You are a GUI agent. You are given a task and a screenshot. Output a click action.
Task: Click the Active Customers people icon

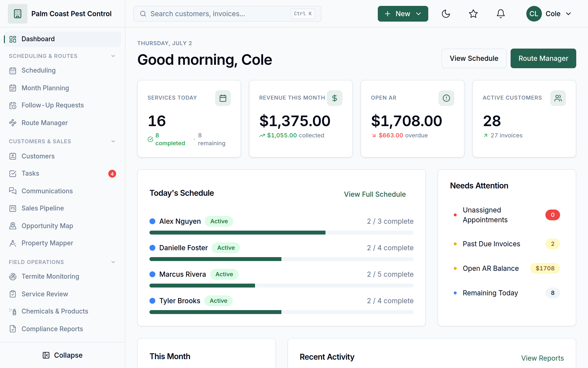click(x=558, y=98)
